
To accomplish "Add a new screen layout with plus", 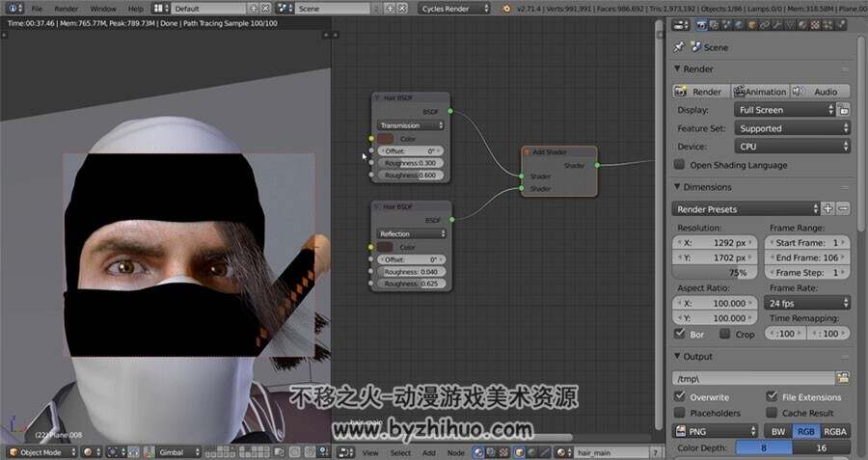I will [254, 9].
